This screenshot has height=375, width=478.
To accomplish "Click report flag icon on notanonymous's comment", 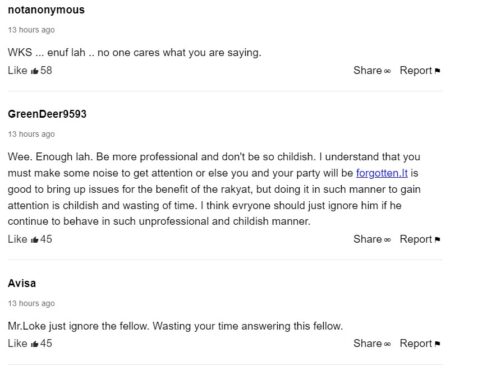I will click(x=437, y=71).
